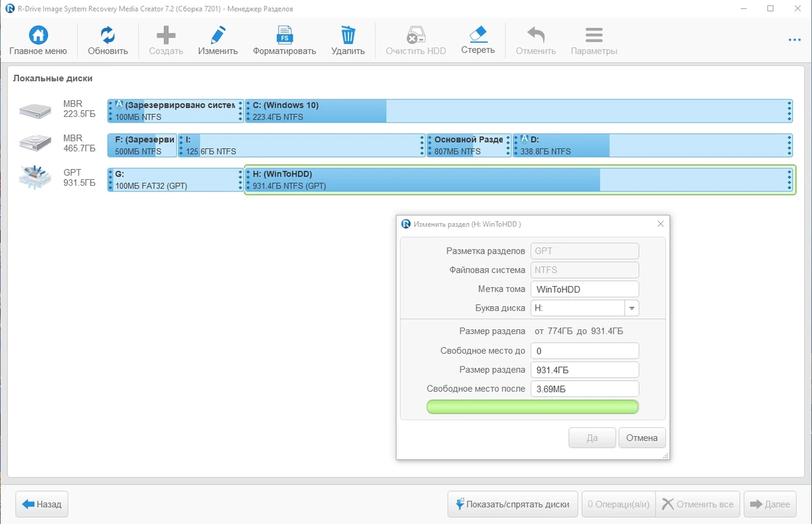Click the Да button in dialog
Image resolution: width=812 pixels, height=524 pixels.
(x=592, y=437)
